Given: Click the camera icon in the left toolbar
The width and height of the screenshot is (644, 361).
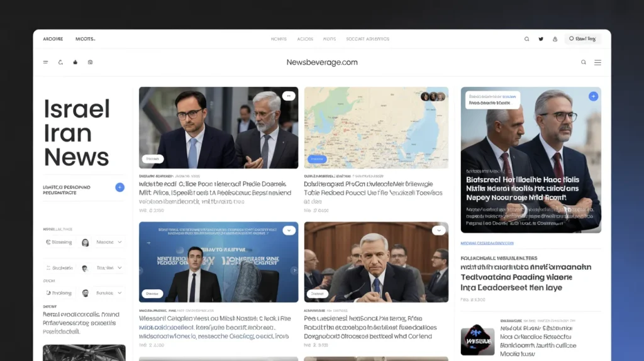Looking at the screenshot, I should point(91,62).
